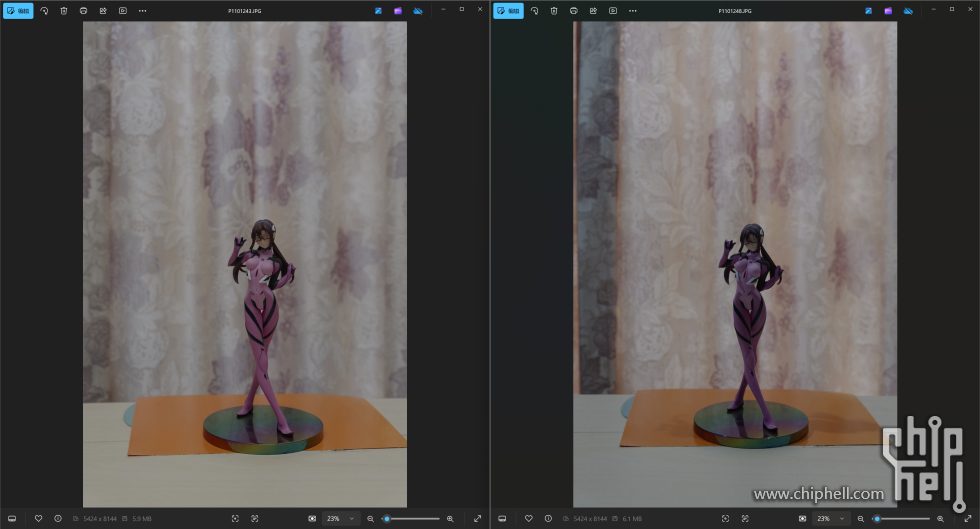Open OneDrive cloud icon in right window title bar
This screenshot has height=529, width=980.
908,10
